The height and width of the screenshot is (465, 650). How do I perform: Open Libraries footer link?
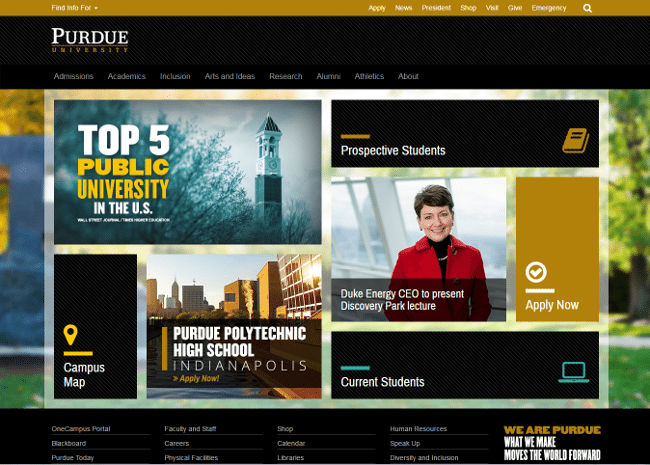tap(291, 458)
